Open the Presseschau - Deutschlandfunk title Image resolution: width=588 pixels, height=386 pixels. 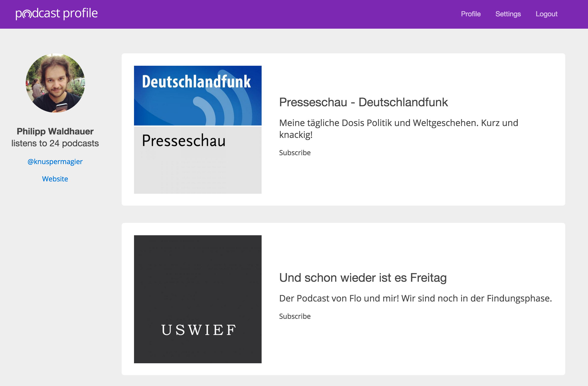click(x=363, y=102)
